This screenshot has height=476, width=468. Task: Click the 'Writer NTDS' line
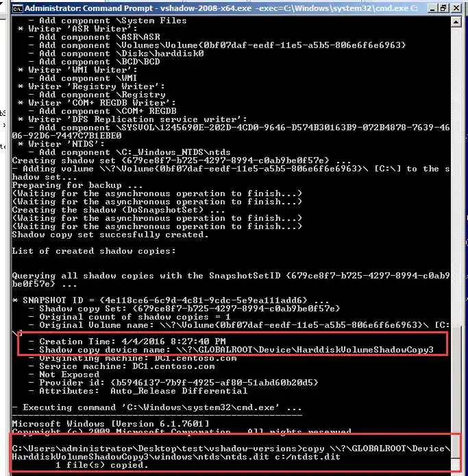[x=61, y=144]
